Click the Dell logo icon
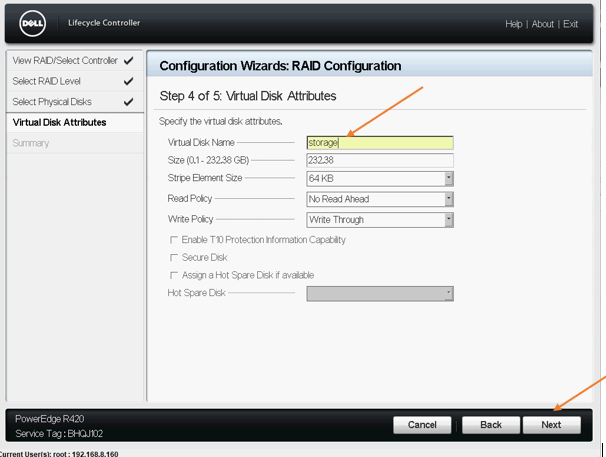Viewport: 606px width, 457px height. [32, 24]
